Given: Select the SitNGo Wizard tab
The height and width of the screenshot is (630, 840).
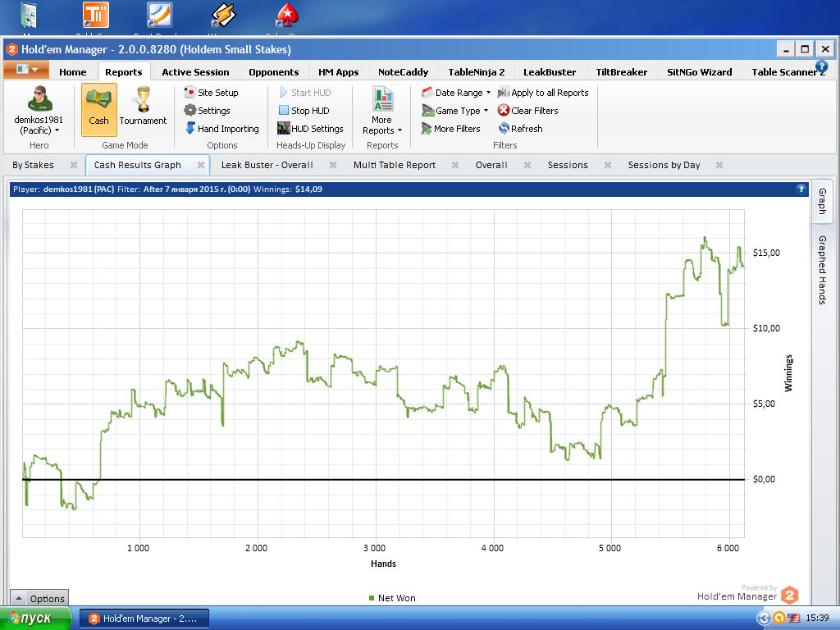Looking at the screenshot, I should [x=699, y=72].
